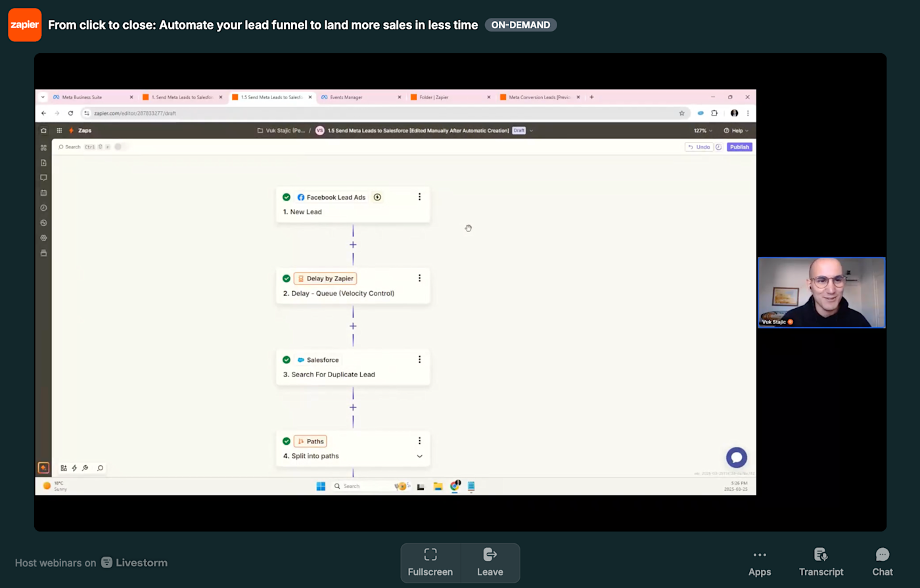The image size is (920, 588).
Task: Open options menu for Salesforce step
Action: pos(419,360)
